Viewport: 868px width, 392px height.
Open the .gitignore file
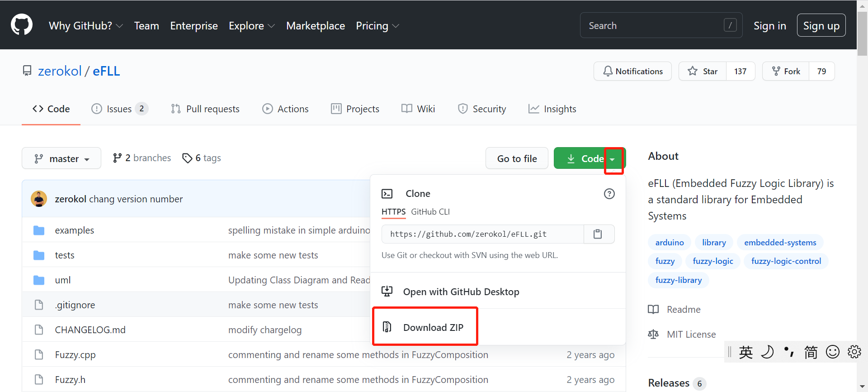[x=75, y=305]
